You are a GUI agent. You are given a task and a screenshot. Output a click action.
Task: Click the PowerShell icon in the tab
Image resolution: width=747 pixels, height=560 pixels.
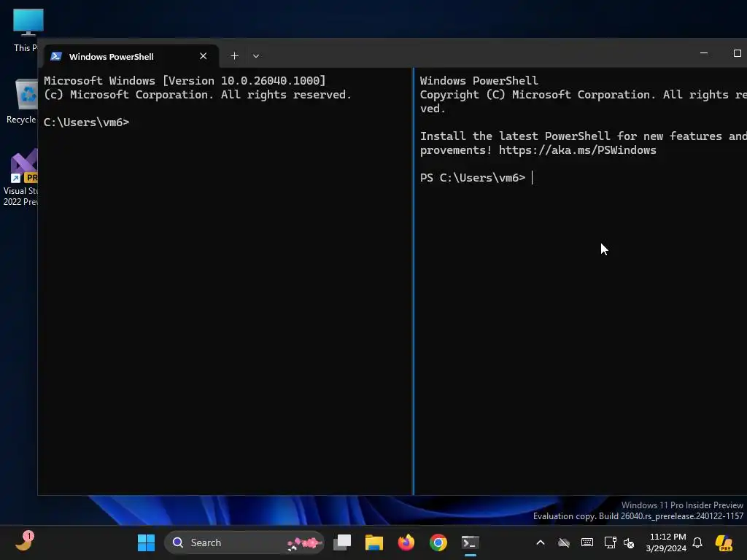pos(56,56)
